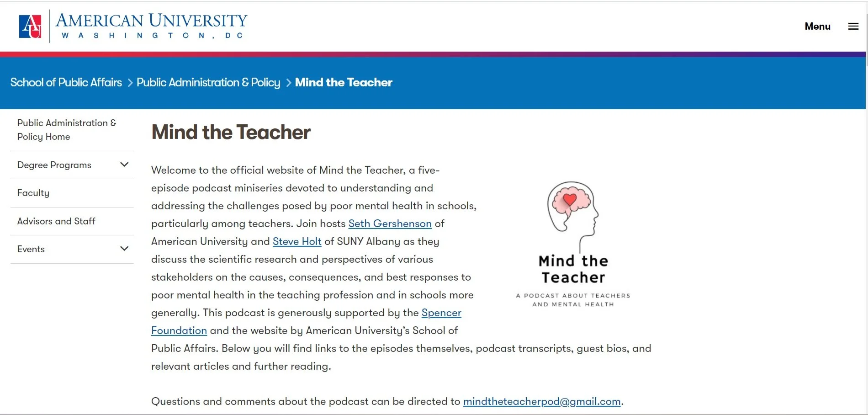This screenshot has height=415, width=868.
Task: Open the Spencer Foundation link
Action: [x=441, y=313]
